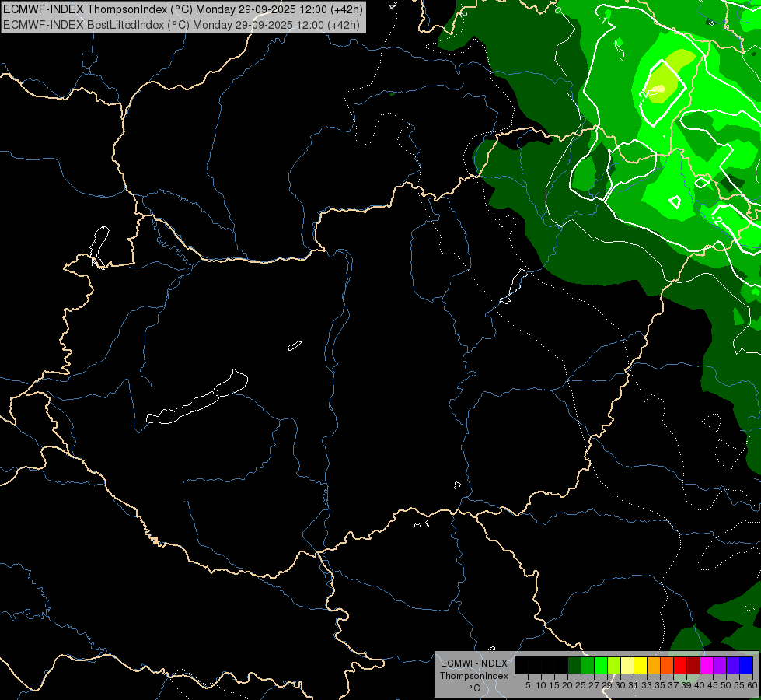761x700 pixels.
Task: Select the lime 29-30 legend swatch
Action: (614, 665)
